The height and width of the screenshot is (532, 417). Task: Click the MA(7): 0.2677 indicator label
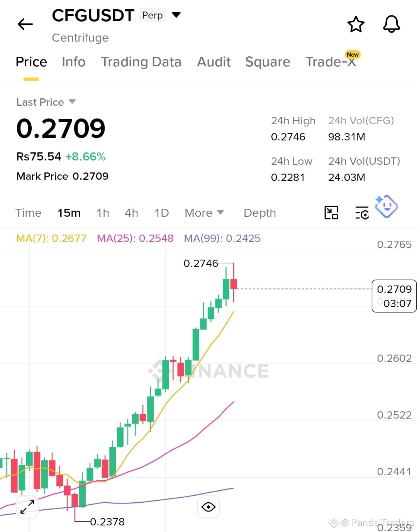[x=51, y=238]
